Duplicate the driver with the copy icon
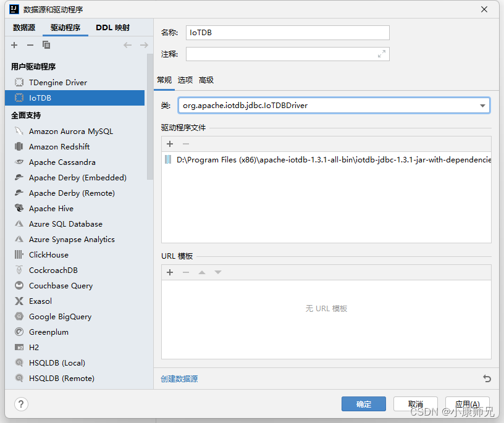Screen dimensions: 504x423 click(46, 44)
